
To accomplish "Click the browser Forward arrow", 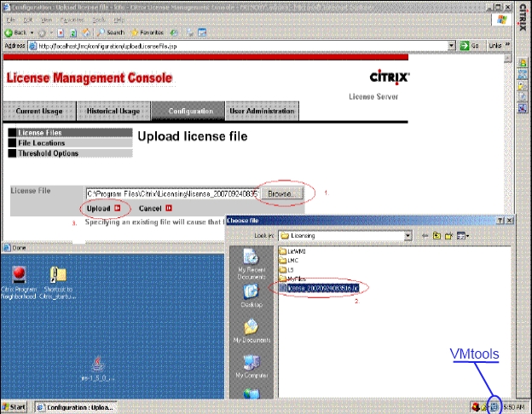I will 42,33.
